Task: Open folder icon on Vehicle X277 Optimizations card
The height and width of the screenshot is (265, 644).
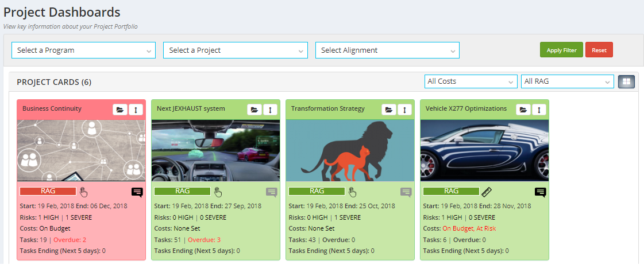Action: point(523,110)
